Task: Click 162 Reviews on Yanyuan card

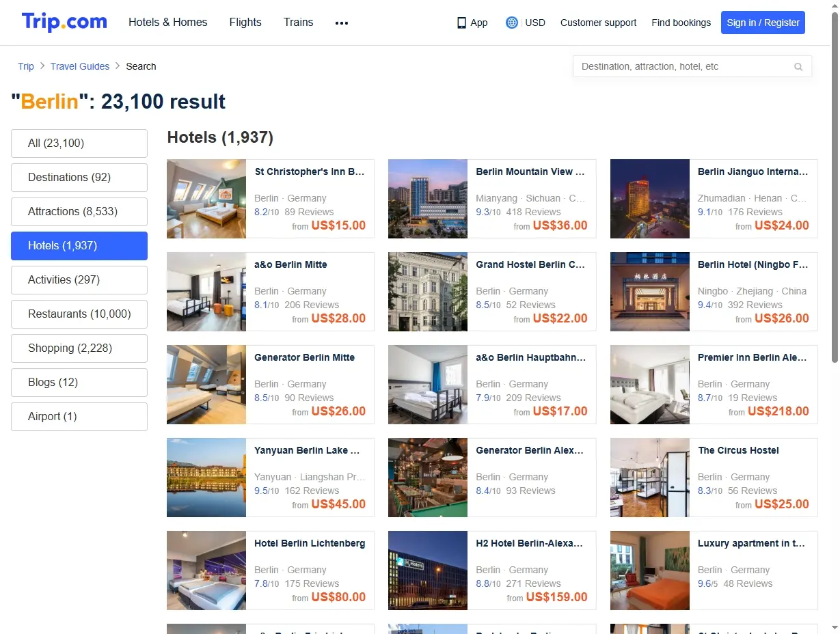Action: pos(312,491)
